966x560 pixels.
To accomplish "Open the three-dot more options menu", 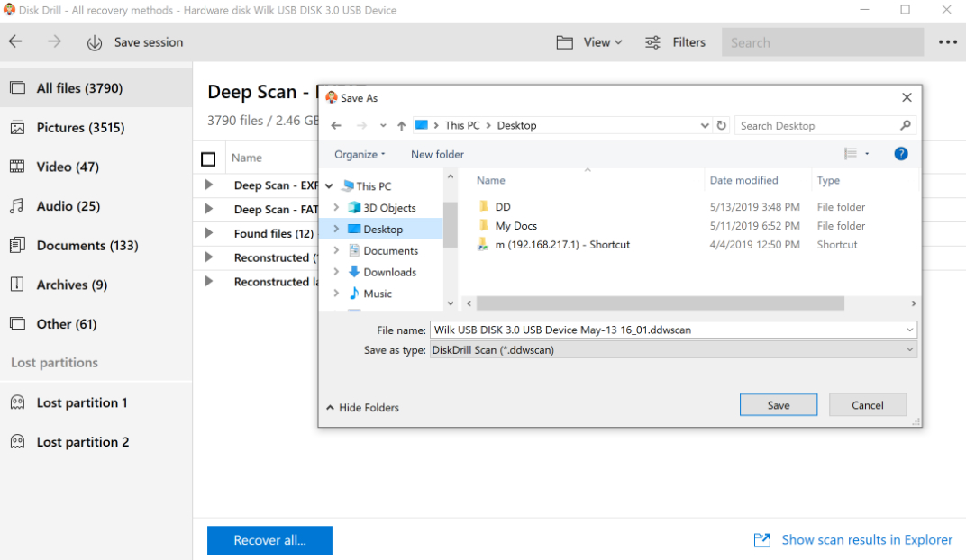I will (x=947, y=42).
